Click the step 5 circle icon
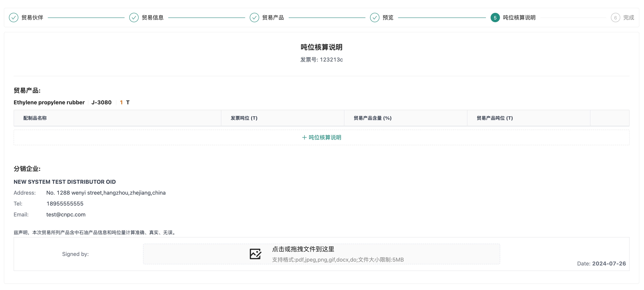Image resolution: width=644 pixels, height=290 pixels. tap(495, 18)
